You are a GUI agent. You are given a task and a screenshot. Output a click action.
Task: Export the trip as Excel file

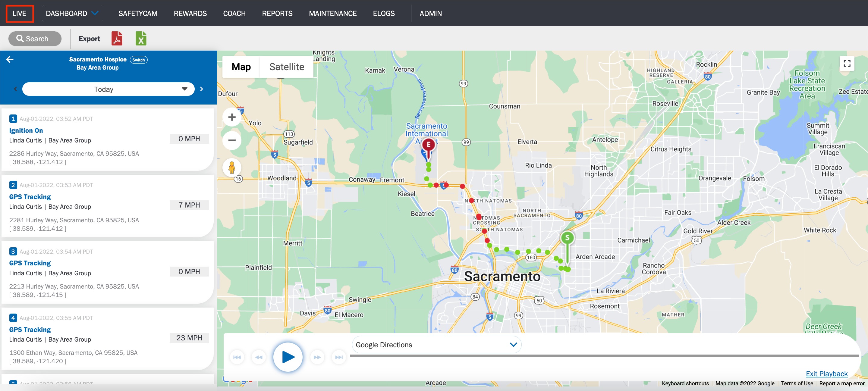click(x=141, y=38)
